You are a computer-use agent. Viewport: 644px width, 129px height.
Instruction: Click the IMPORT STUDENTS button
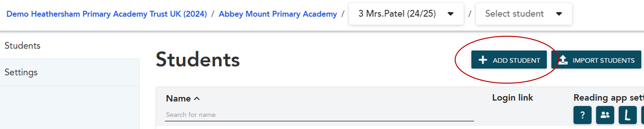(596, 60)
